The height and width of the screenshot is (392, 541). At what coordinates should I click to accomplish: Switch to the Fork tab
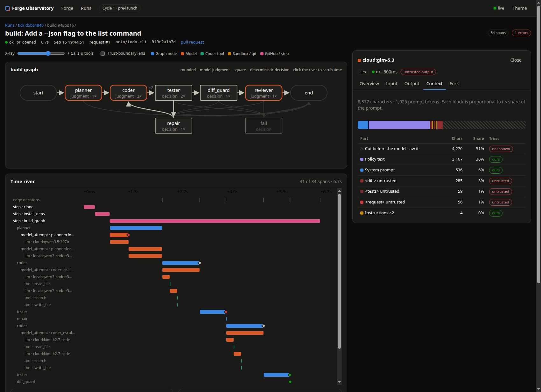coord(454,84)
